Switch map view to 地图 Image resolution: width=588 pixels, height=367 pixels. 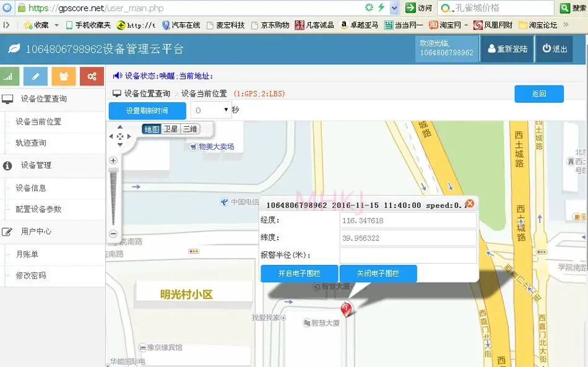152,129
